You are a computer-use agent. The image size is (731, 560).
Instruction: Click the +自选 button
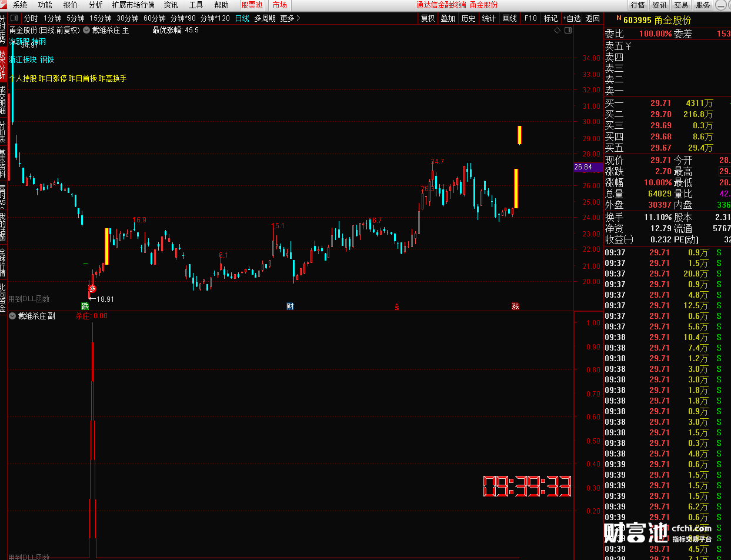(x=572, y=18)
